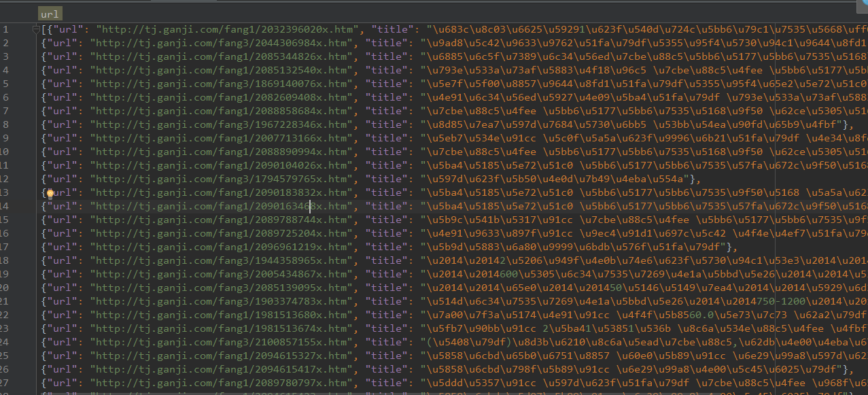This screenshot has width=868, height=395.
Task: Click the URL ending in 2085132540x.htm
Action: tap(222, 70)
